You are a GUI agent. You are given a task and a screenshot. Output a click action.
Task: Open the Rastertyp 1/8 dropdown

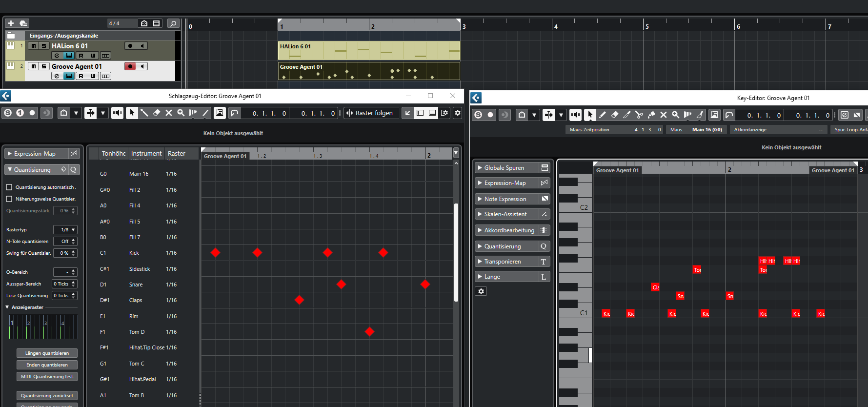point(65,230)
